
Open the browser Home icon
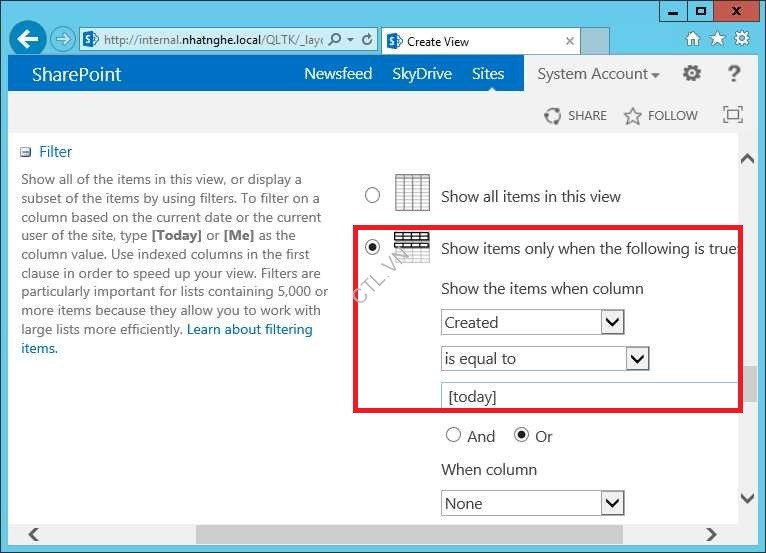(693, 39)
